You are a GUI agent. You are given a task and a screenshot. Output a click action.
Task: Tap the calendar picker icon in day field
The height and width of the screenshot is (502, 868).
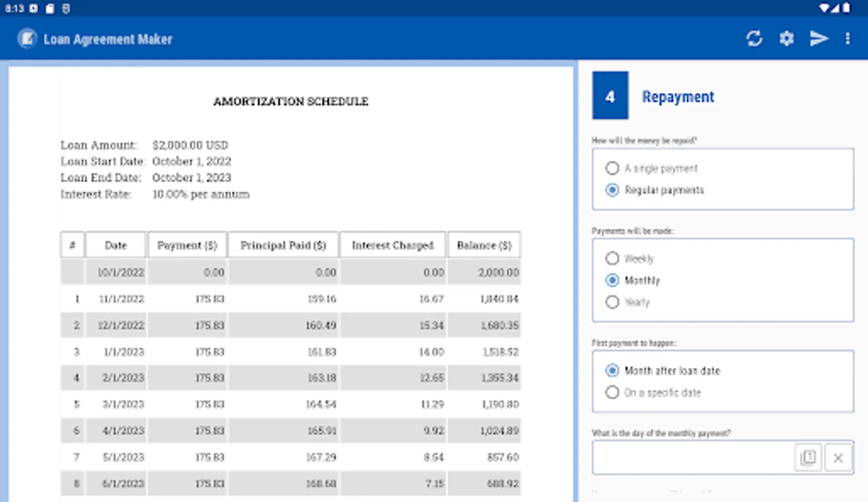pyautogui.click(x=808, y=458)
